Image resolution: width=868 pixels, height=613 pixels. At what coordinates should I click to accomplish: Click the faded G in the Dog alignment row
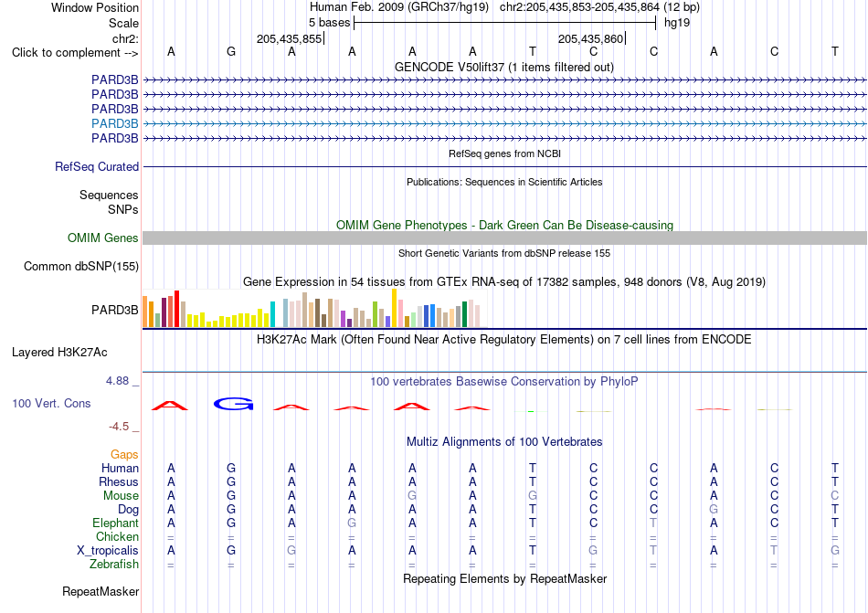click(714, 509)
